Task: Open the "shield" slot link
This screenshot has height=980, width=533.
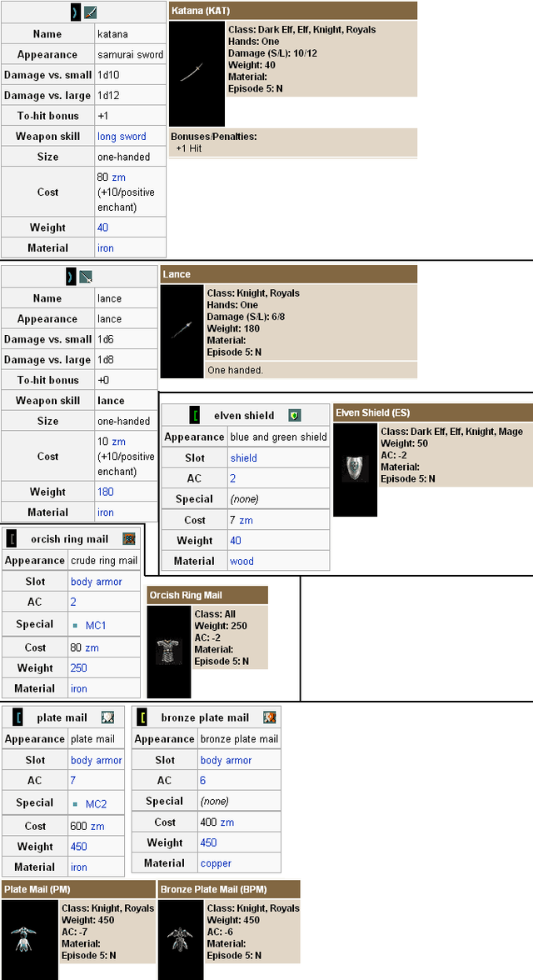Action: (x=243, y=457)
